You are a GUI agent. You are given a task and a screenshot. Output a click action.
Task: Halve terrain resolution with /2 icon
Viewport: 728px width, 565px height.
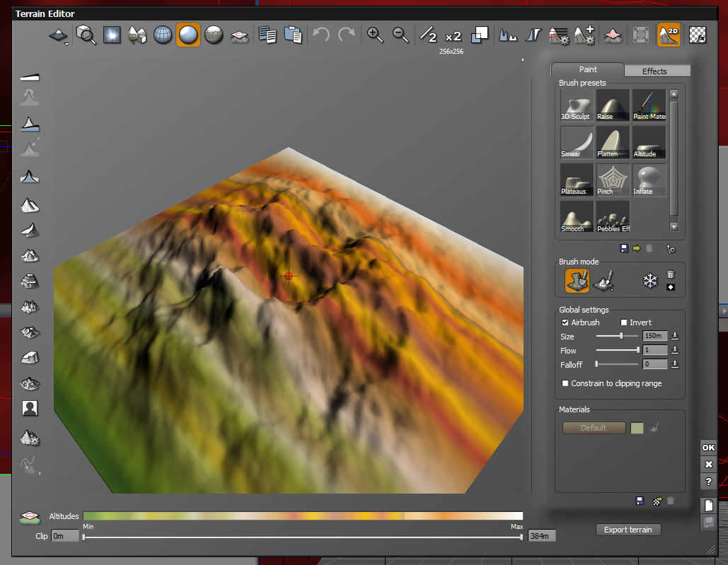(428, 35)
